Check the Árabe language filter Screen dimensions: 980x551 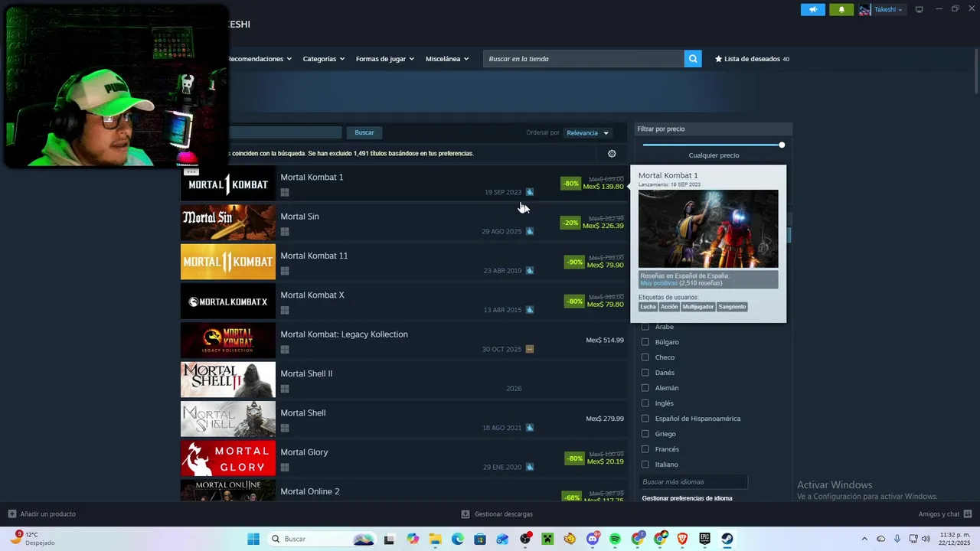[645, 327]
